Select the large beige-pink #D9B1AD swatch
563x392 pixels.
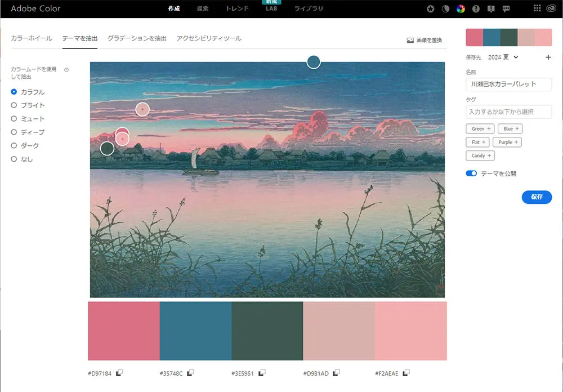339,331
